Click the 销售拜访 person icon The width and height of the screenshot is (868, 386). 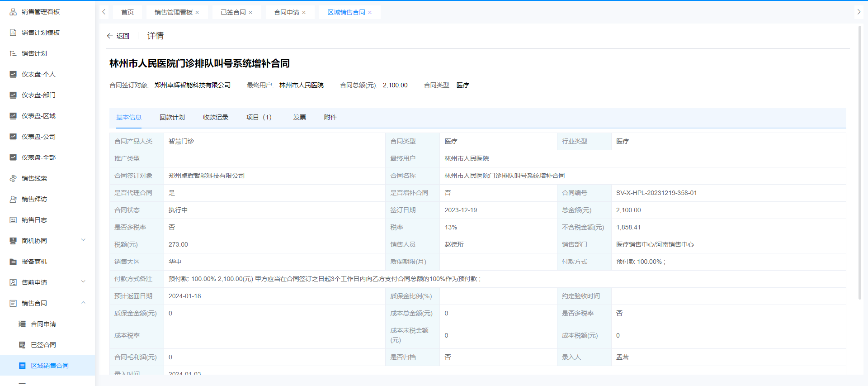[x=13, y=199]
